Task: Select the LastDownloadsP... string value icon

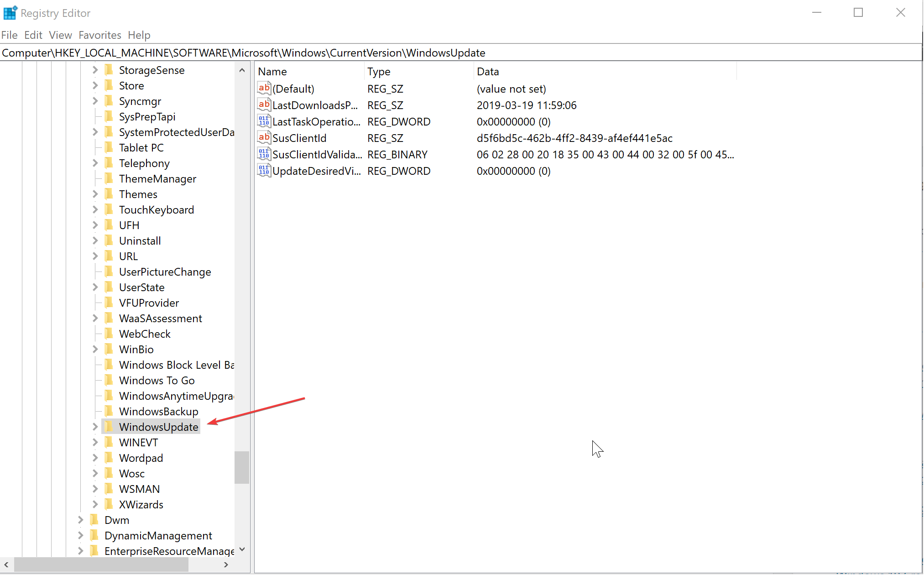Action: [264, 105]
